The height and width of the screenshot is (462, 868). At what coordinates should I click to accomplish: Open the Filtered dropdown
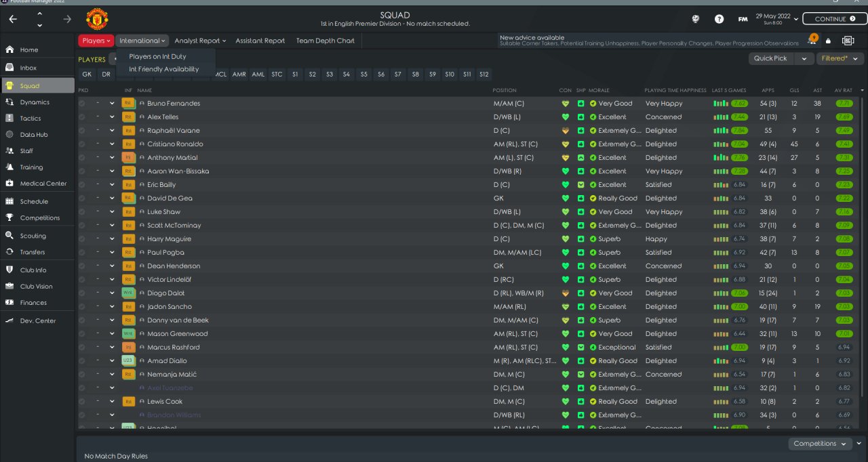click(x=840, y=58)
